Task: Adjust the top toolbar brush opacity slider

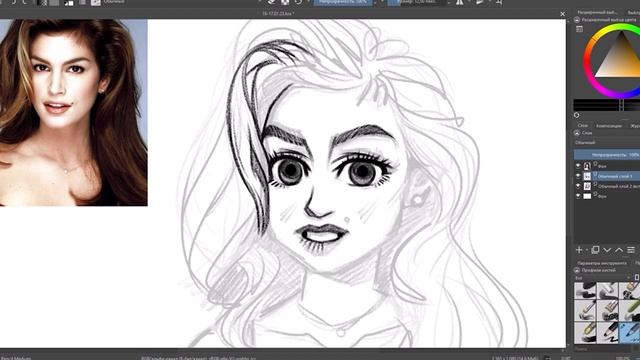Action: coord(343,2)
